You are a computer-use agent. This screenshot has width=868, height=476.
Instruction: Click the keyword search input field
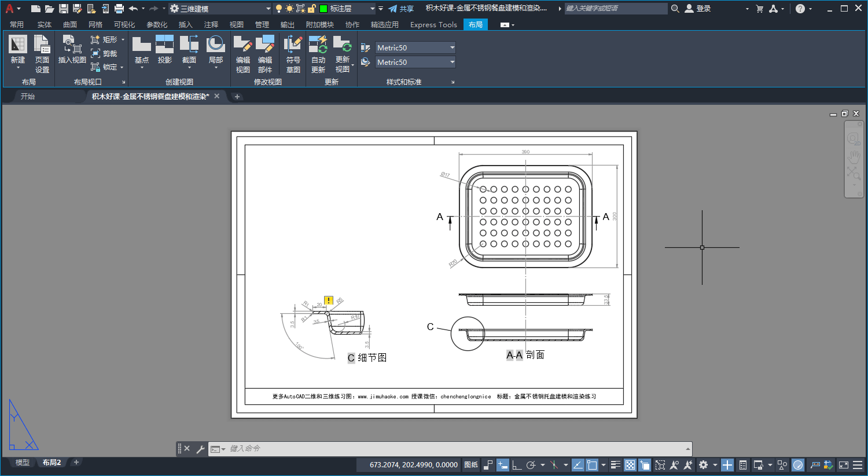tap(616, 9)
